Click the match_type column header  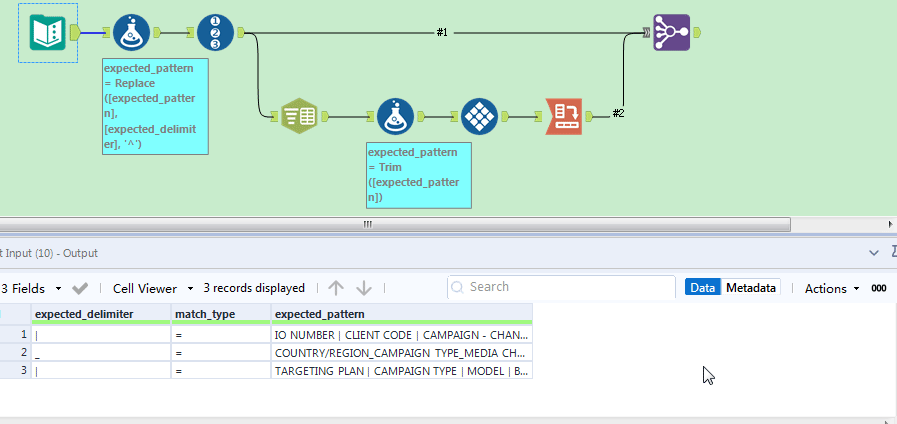221,314
